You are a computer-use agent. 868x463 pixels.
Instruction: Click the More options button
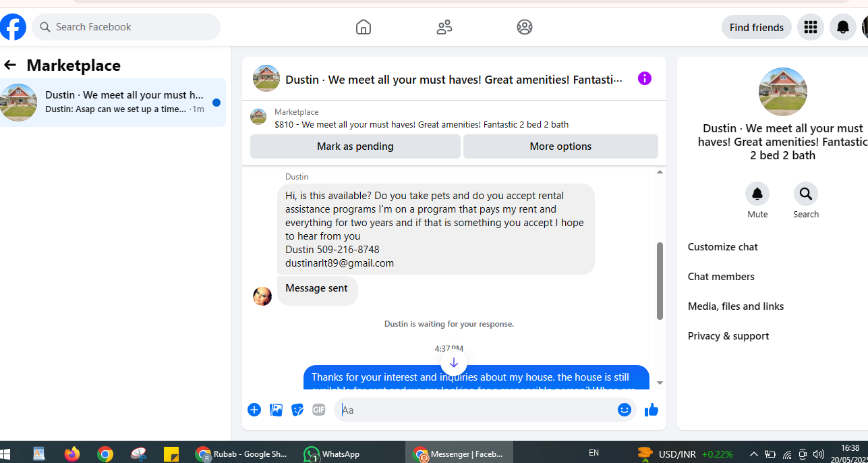560,146
